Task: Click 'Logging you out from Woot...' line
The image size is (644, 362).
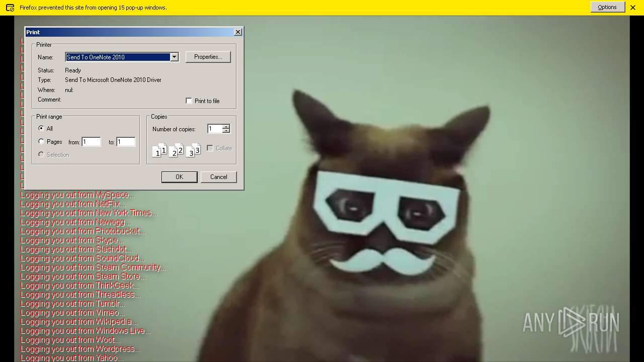Action: (70, 340)
